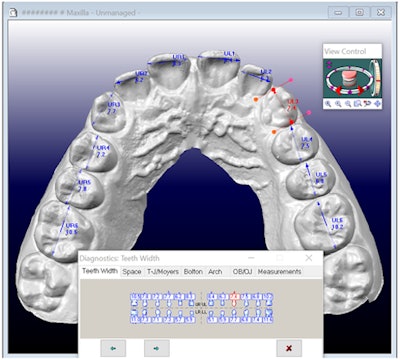The height and width of the screenshot is (360, 400).
Task: Click the lower pink handle point near UL3
Action: click(x=309, y=113)
